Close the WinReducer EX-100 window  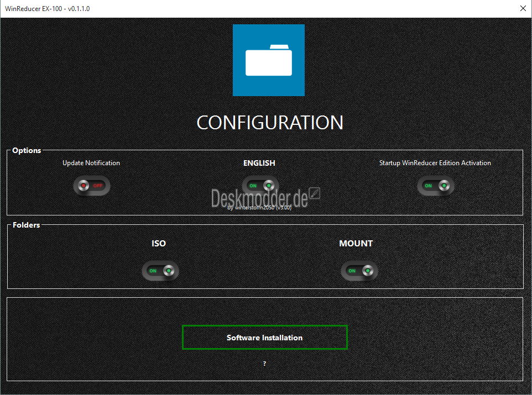pos(523,8)
